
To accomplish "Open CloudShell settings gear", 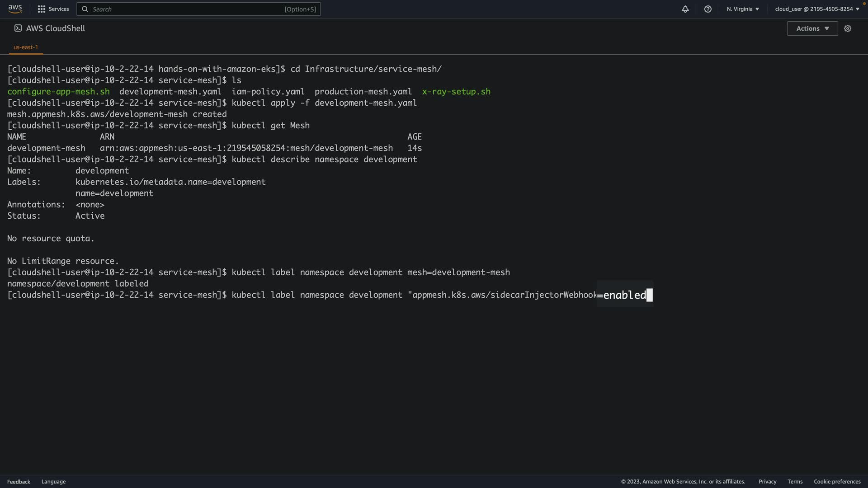I will pyautogui.click(x=847, y=28).
